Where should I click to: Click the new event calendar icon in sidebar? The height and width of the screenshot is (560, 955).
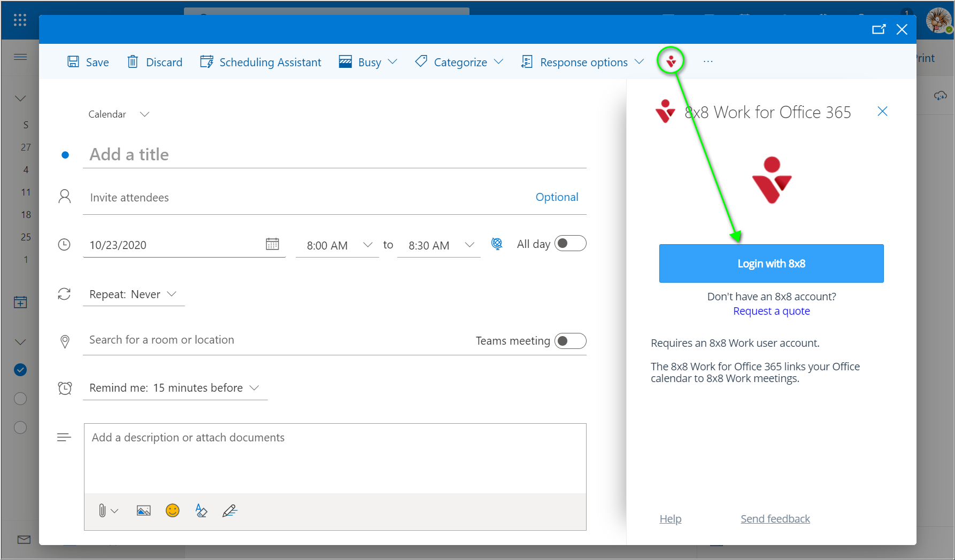pos(20,302)
